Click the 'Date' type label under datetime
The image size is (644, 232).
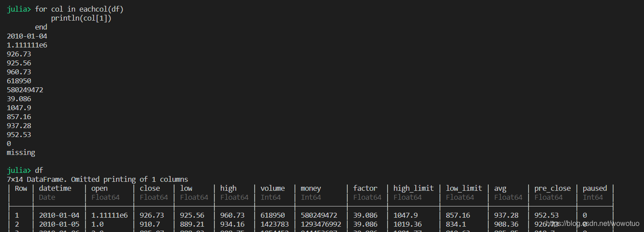47,198
